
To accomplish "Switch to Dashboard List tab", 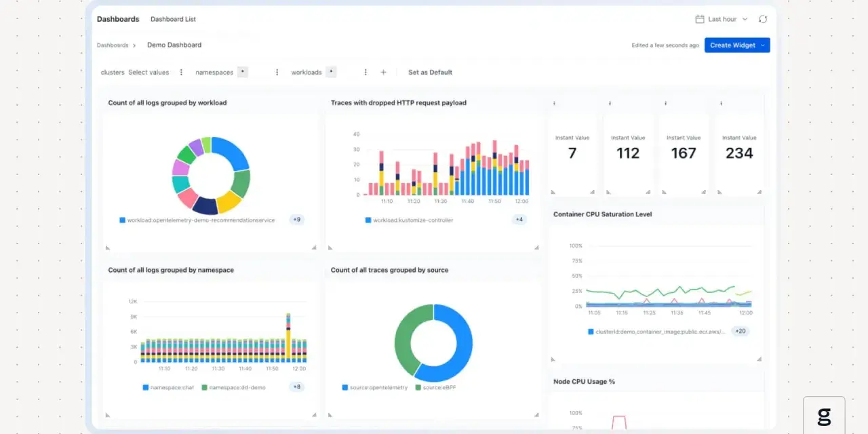I will pos(173,19).
